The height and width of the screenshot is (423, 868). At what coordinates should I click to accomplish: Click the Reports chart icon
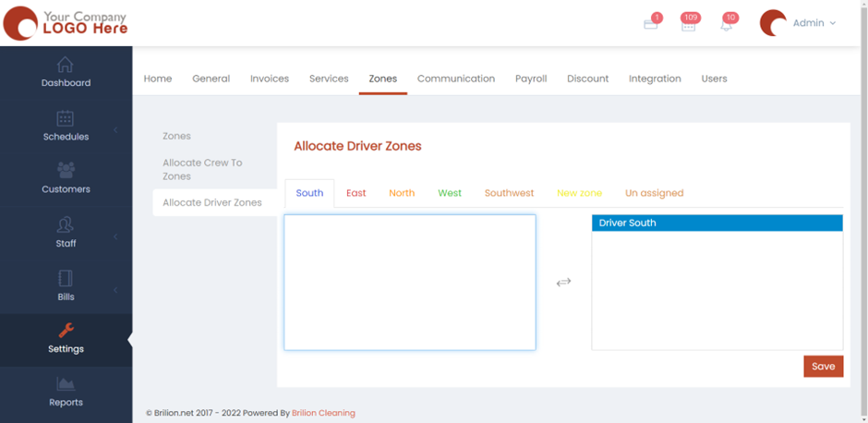point(66,384)
